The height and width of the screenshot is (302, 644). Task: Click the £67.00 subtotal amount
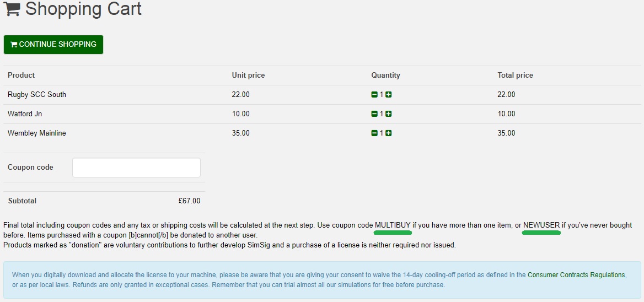[x=189, y=201]
